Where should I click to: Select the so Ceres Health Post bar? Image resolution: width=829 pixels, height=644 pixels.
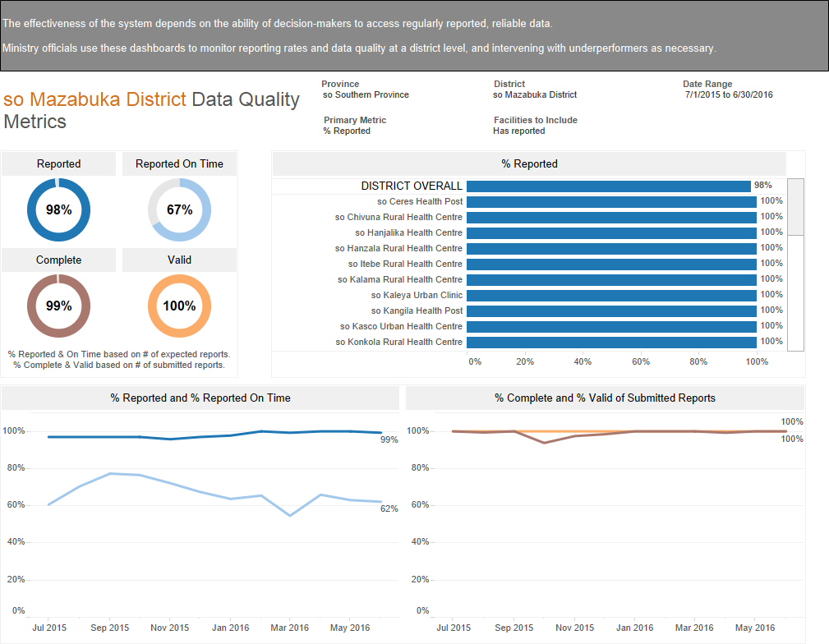612,202
